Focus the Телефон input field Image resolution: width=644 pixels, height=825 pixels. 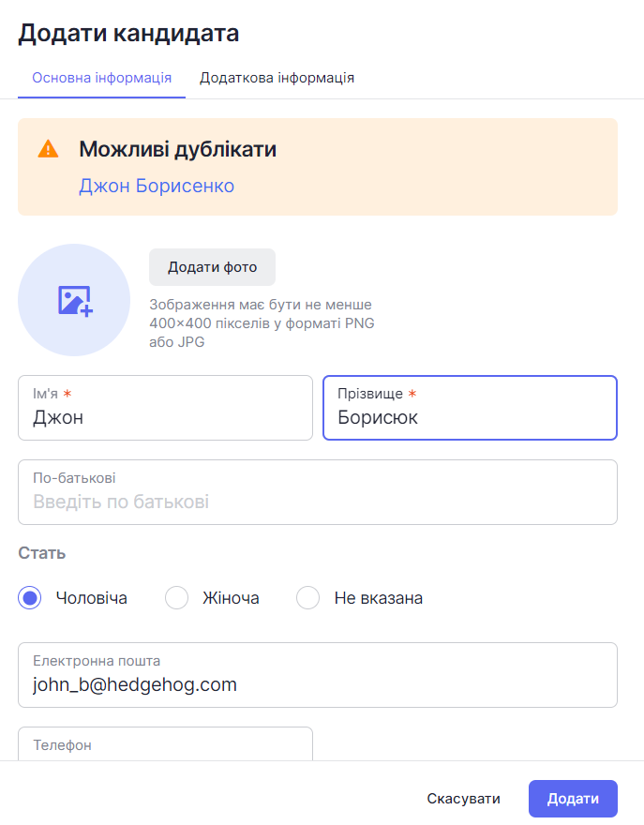[x=165, y=744]
